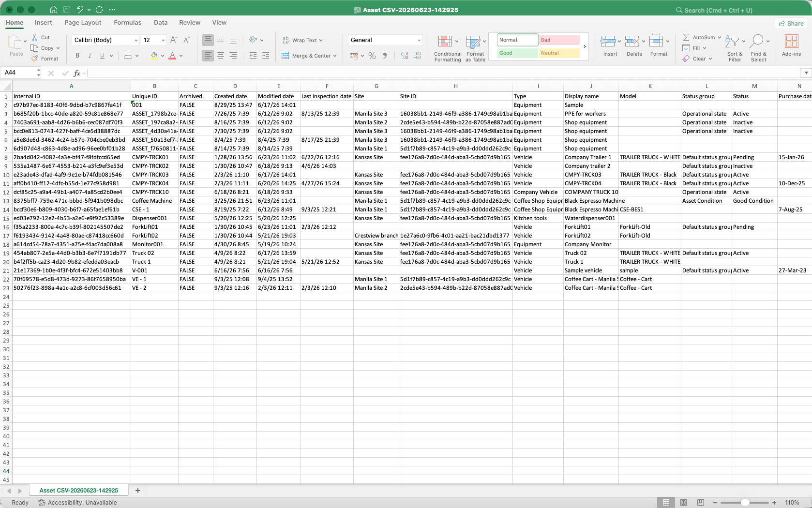
Task: Apply the Neutral cell style
Action: point(559,53)
